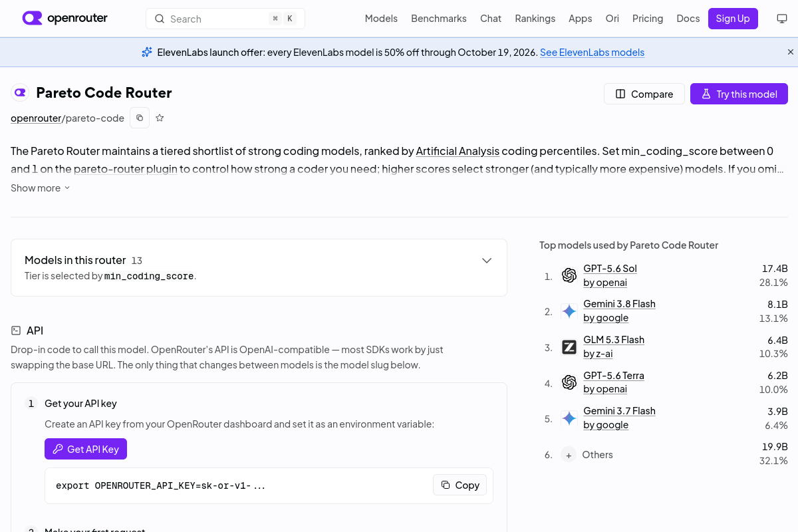Click the search magnifier icon

point(160,19)
